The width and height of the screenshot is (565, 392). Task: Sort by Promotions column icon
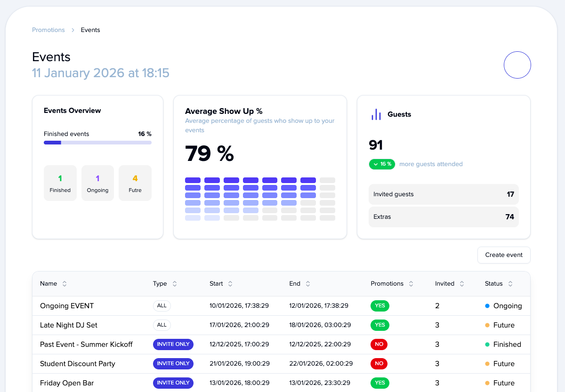[411, 284]
